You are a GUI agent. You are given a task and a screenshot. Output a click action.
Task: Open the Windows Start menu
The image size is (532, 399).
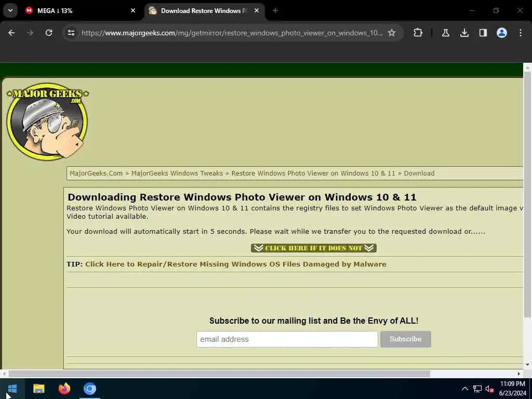[12, 389]
